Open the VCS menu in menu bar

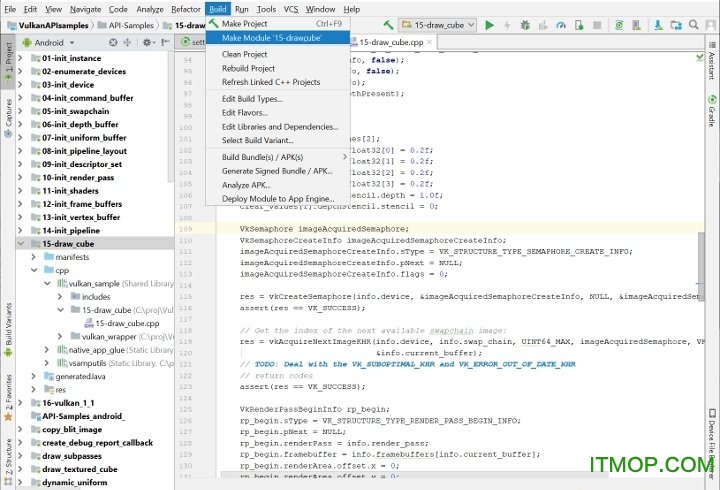click(291, 9)
